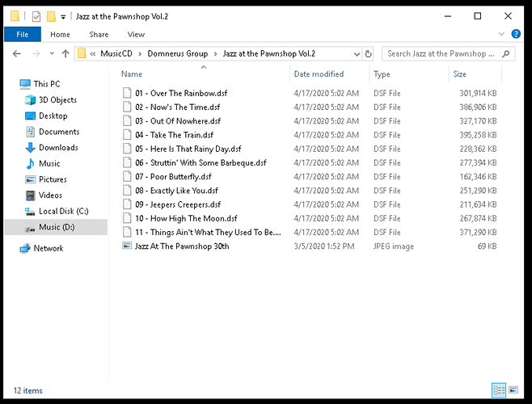Screen dimensions: 532x404
Task: Click the folder icon in address bar
Action: pyautogui.click(x=82, y=53)
